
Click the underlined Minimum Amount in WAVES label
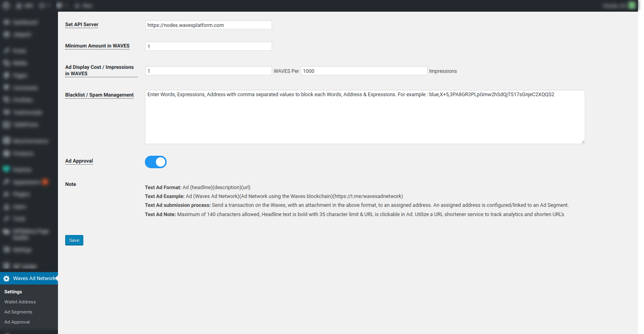coord(97,46)
